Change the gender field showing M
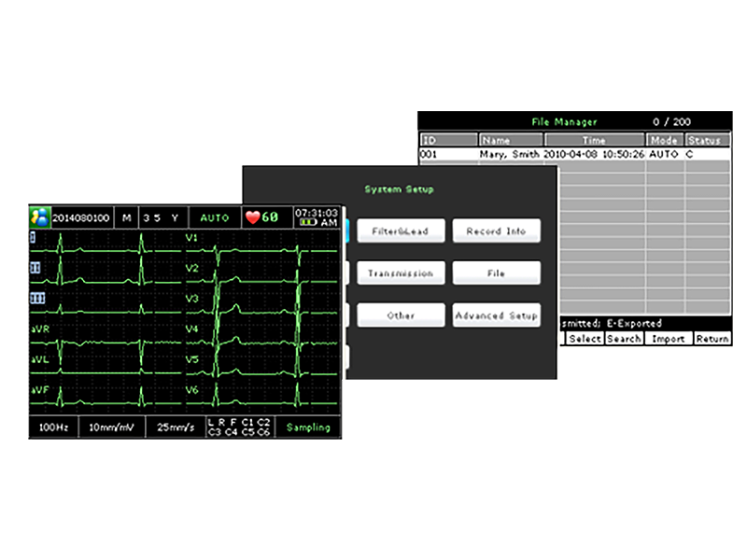 (127, 218)
